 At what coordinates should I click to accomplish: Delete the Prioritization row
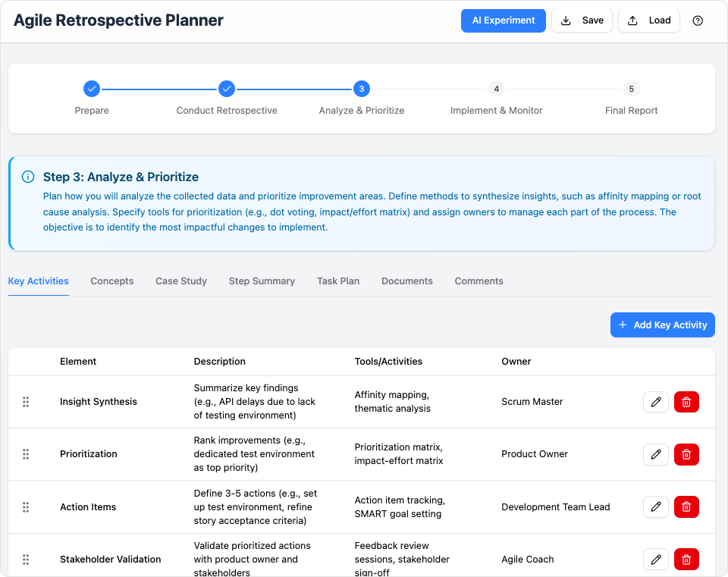pos(686,454)
